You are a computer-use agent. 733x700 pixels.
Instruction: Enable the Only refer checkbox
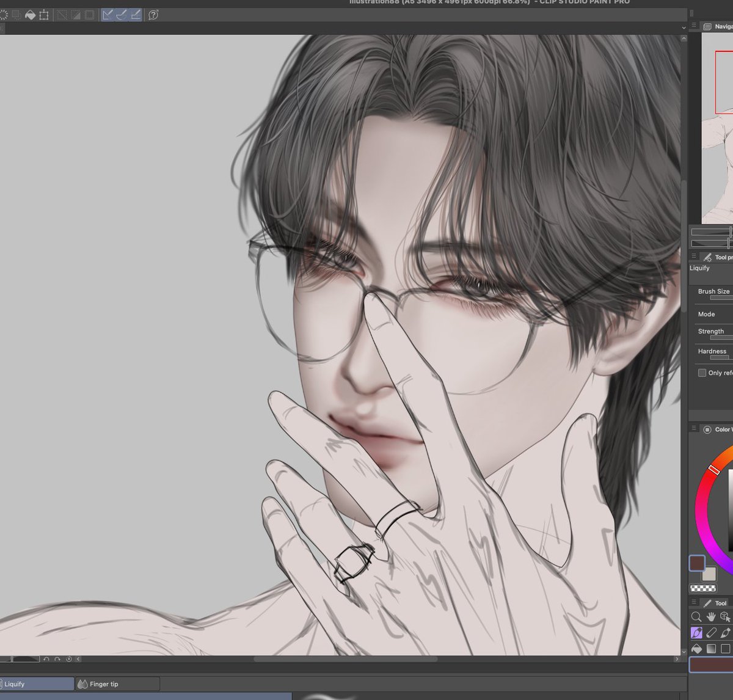tap(702, 373)
